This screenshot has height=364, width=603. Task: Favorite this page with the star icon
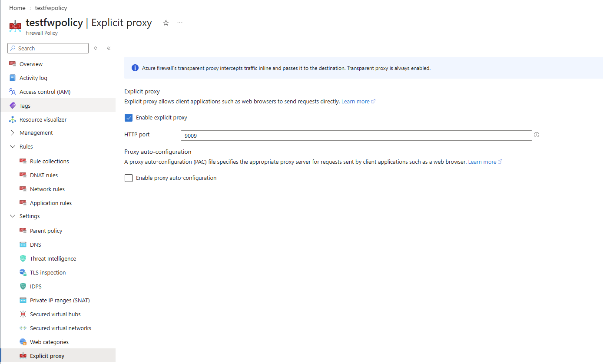tap(166, 23)
